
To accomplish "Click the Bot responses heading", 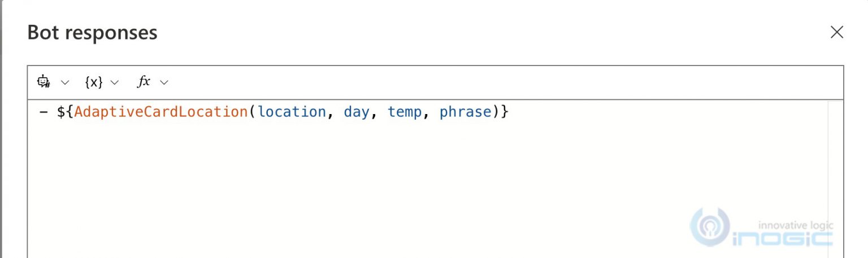I will pyautogui.click(x=92, y=32).
